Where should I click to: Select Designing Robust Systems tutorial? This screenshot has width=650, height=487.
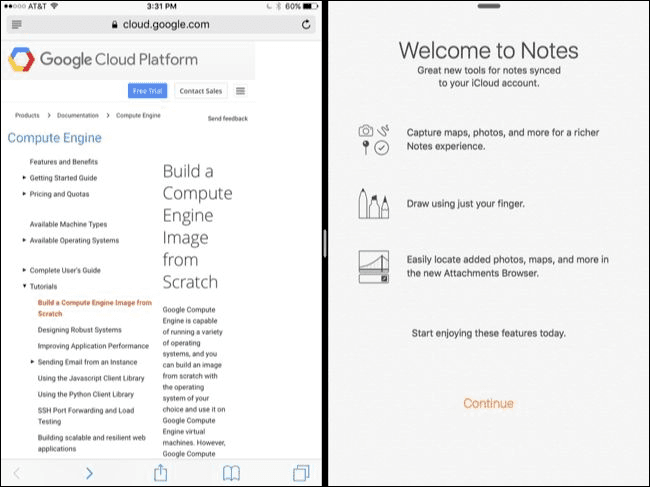80,330
